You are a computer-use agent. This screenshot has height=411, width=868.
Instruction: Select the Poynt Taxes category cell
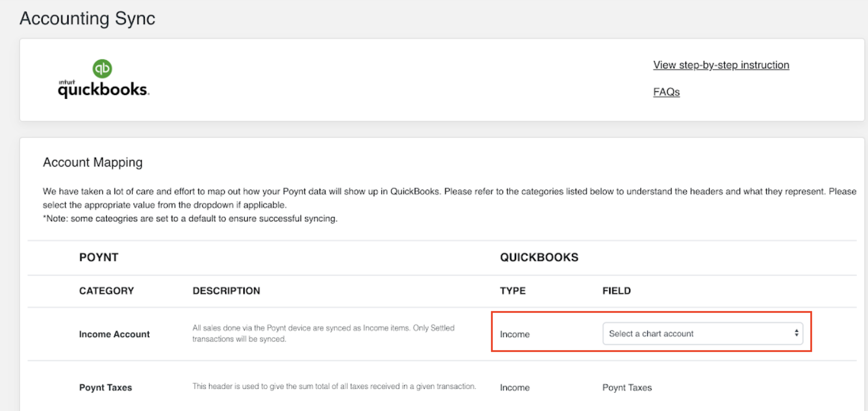coord(106,387)
